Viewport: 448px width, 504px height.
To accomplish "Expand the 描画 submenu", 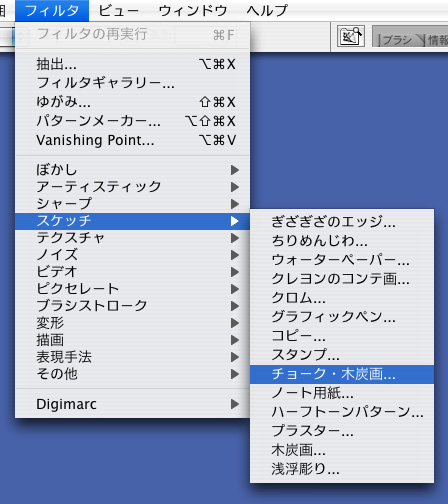I will pos(132,340).
